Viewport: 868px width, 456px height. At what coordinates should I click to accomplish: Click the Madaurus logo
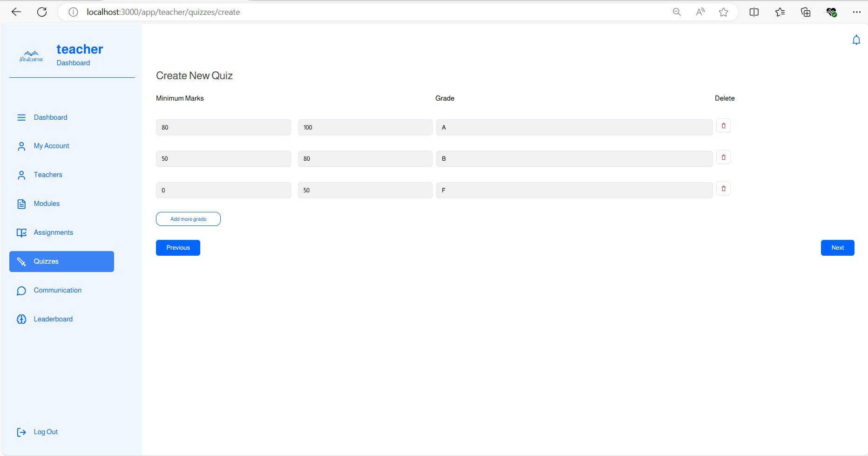pos(31,56)
